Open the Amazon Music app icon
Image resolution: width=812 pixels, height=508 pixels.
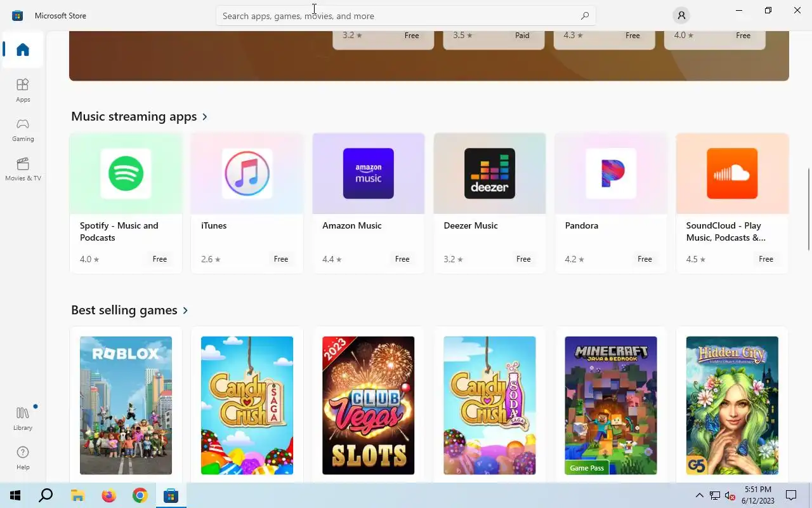point(368,173)
